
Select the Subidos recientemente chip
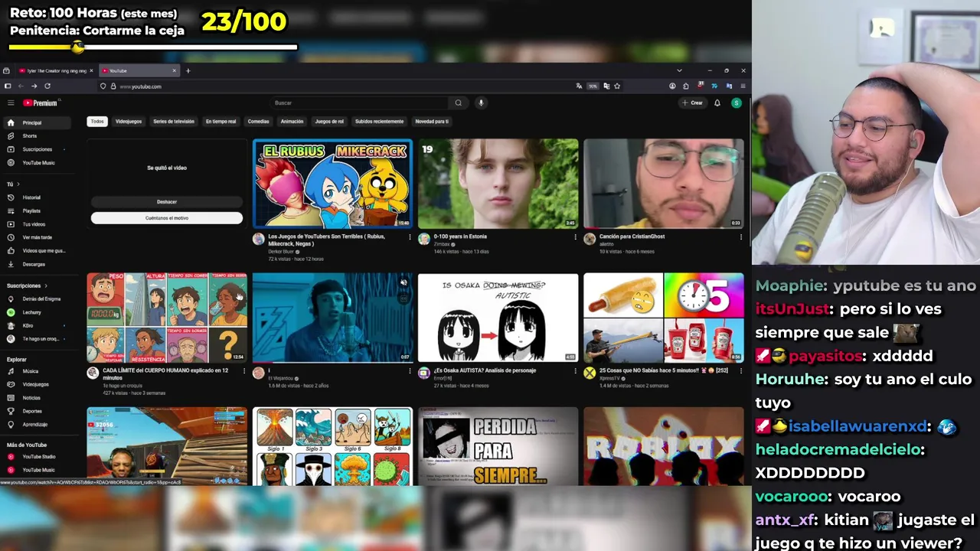[379, 121]
